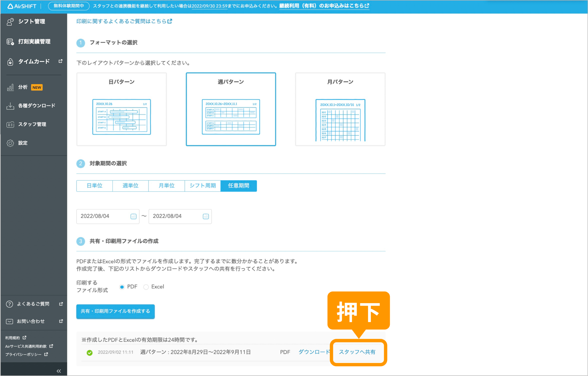588x376 pixels.
Task: Select シフト周期 period tab
Action: pyautogui.click(x=203, y=186)
